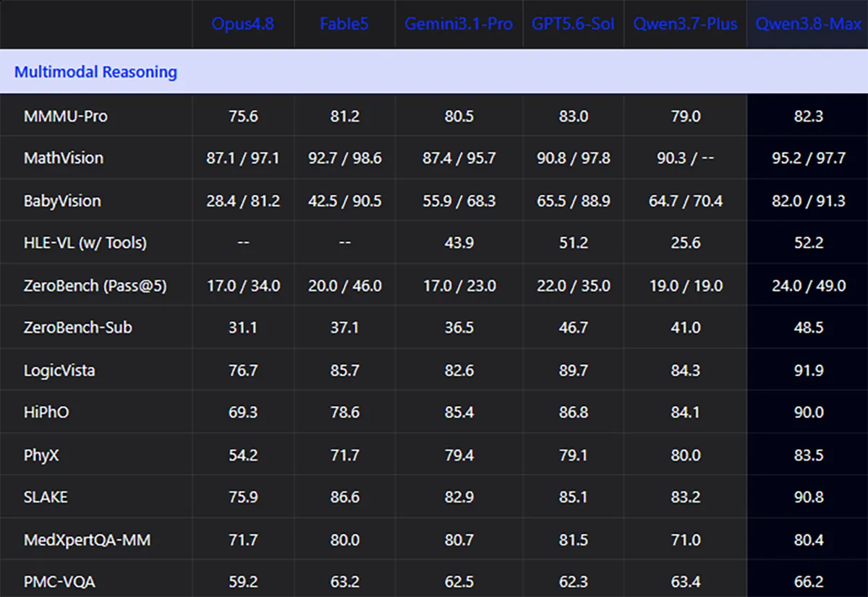
Task: Click the HiPhO row label
Action: (x=47, y=412)
